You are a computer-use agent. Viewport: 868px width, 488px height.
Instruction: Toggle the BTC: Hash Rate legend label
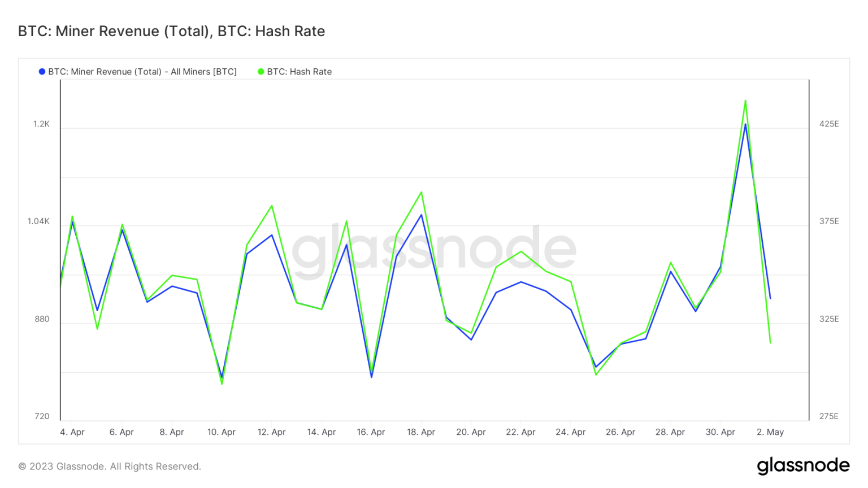click(x=299, y=72)
